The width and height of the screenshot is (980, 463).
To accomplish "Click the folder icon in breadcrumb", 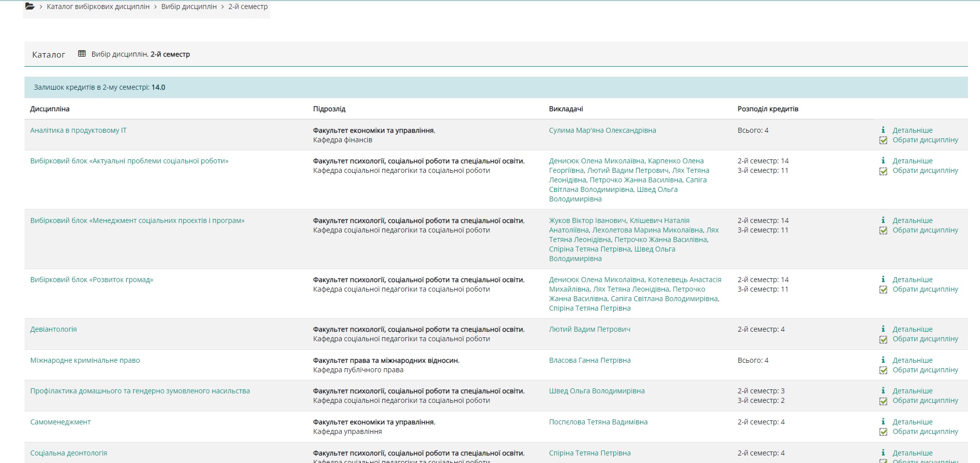I will tap(30, 7).
